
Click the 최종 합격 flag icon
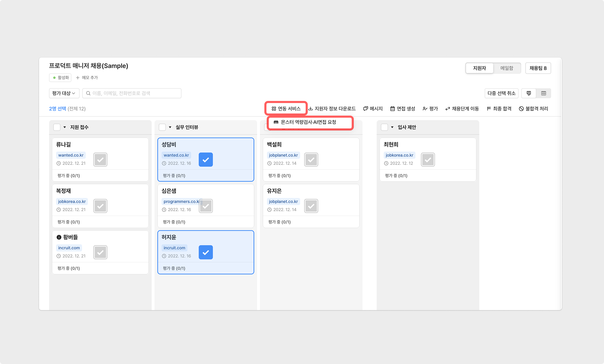coord(489,109)
